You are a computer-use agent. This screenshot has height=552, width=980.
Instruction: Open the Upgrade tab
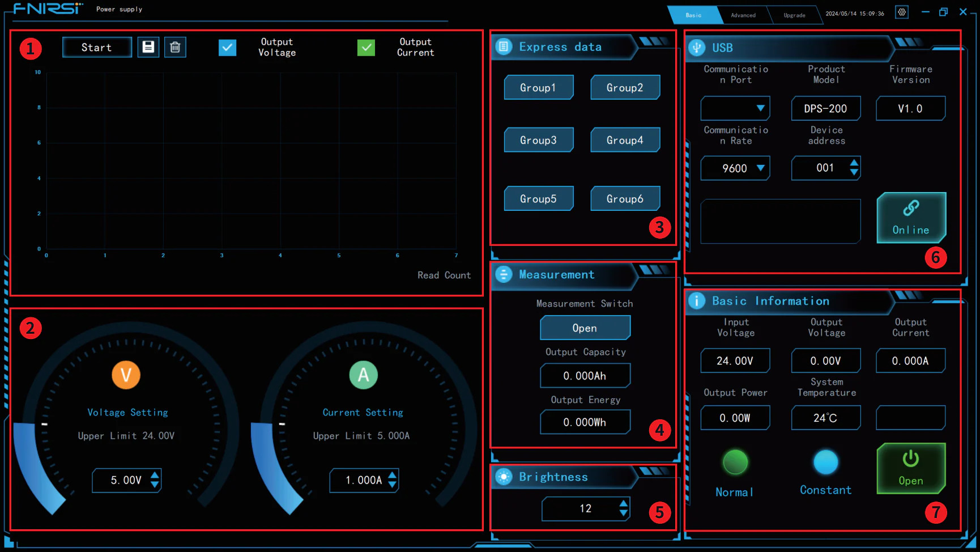794,15
